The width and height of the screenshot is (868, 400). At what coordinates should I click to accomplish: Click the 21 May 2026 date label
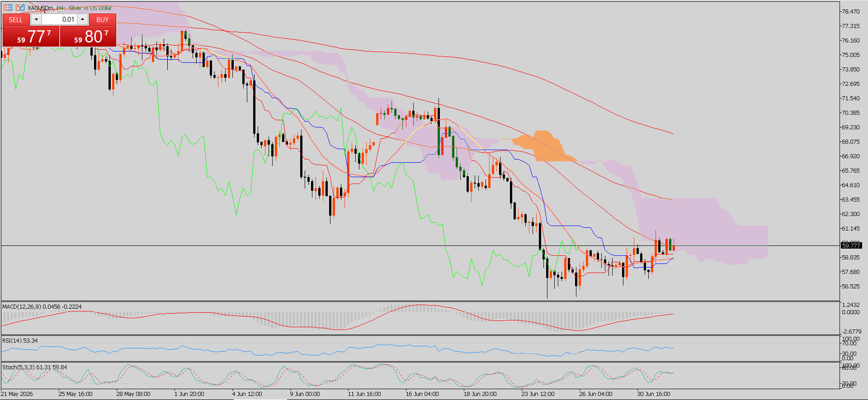click(x=17, y=394)
